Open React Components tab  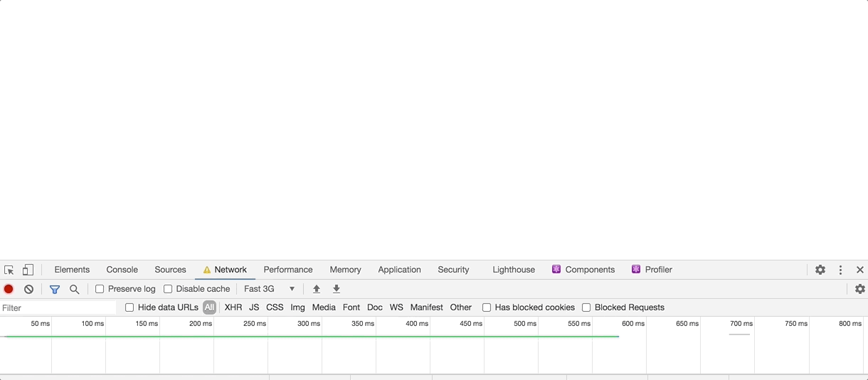pyautogui.click(x=583, y=270)
